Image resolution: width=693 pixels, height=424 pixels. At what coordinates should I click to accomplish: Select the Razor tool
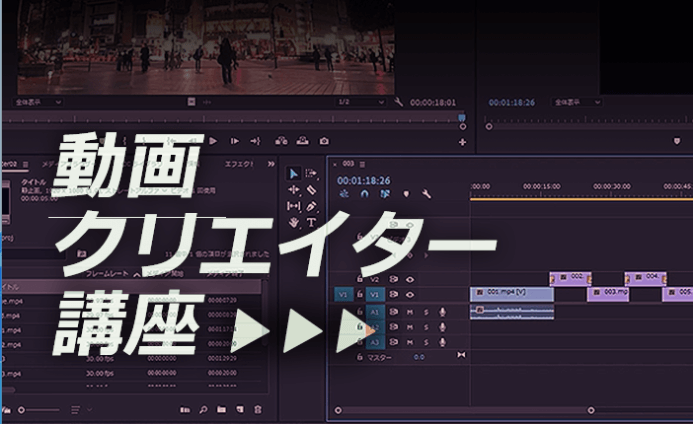pyautogui.click(x=311, y=189)
